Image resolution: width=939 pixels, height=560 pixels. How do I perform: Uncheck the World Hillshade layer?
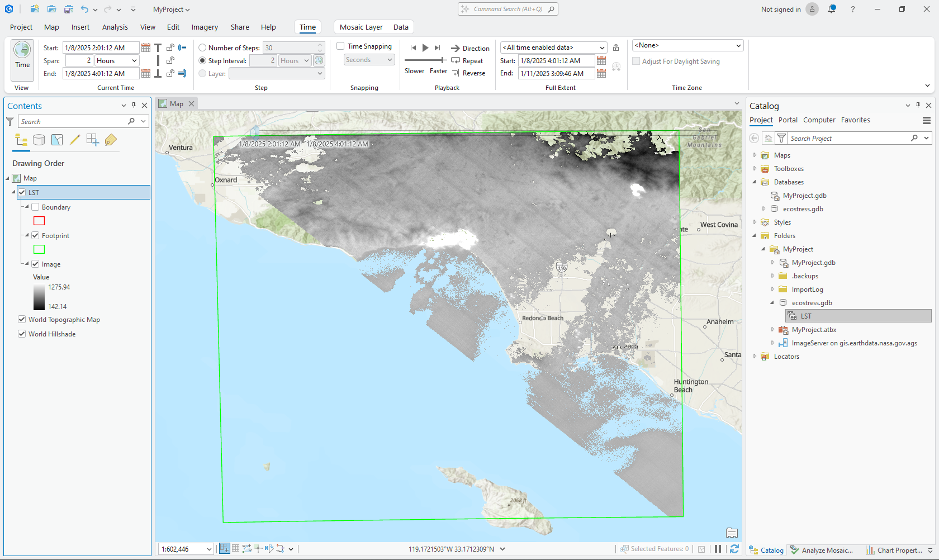pyautogui.click(x=22, y=334)
